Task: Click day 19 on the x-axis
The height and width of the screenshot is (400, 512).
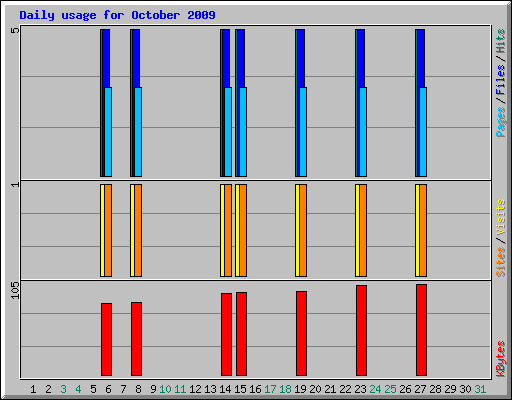Action: pyautogui.click(x=300, y=389)
